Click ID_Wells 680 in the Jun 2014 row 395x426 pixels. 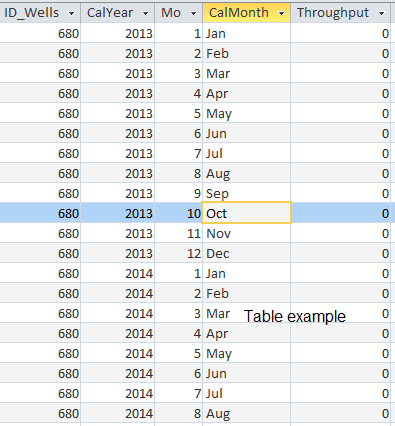coord(40,373)
